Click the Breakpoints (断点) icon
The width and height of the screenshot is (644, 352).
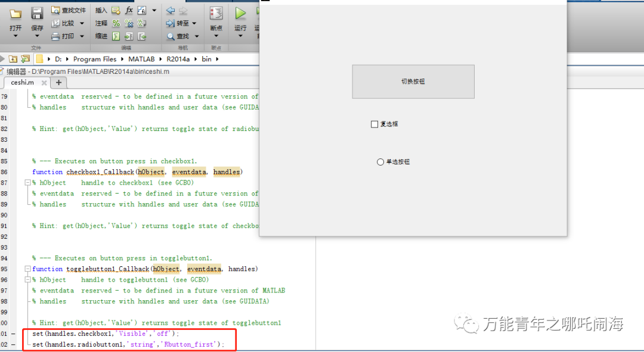point(216,14)
